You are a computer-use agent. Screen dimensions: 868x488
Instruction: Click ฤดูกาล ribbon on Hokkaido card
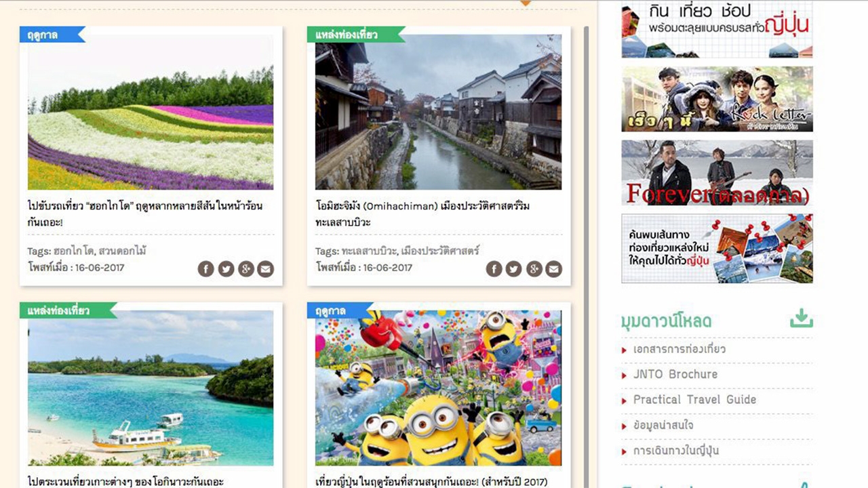coord(52,35)
